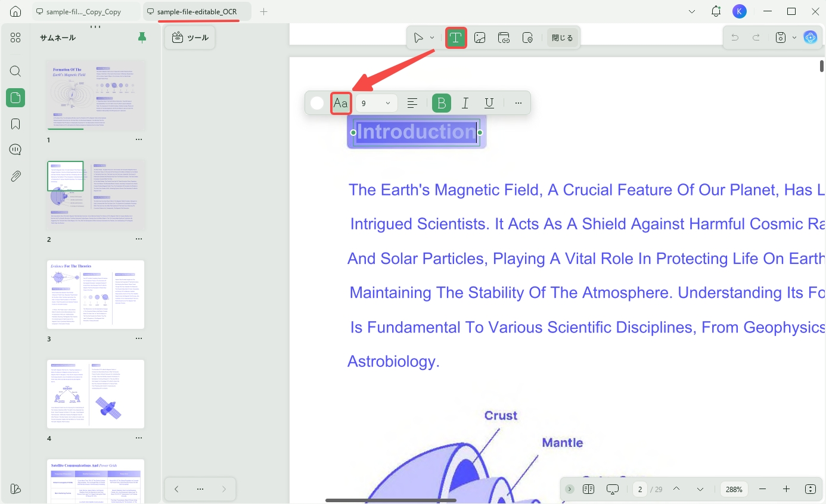Open the K user account avatar

(x=740, y=11)
